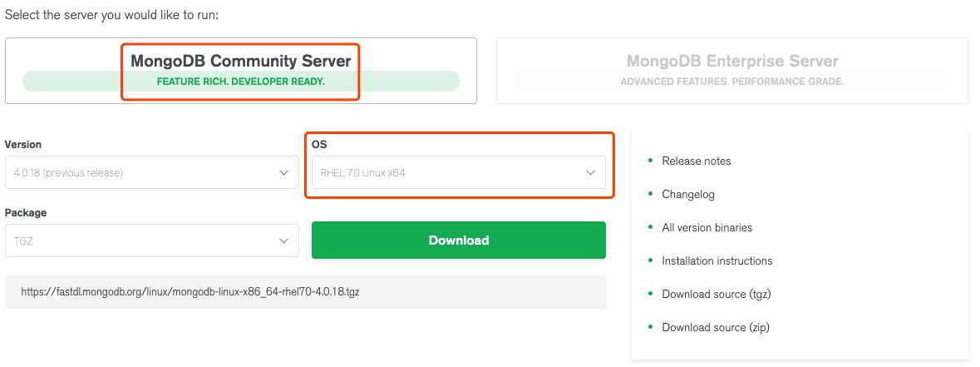This screenshot has width=980, height=367.
Task: Click the green Download button
Action: click(459, 240)
